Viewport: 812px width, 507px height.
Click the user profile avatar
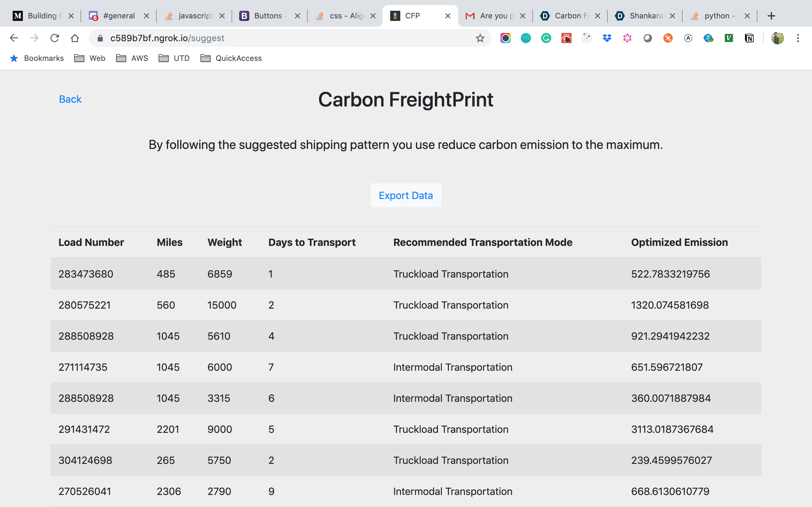pyautogui.click(x=777, y=38)
